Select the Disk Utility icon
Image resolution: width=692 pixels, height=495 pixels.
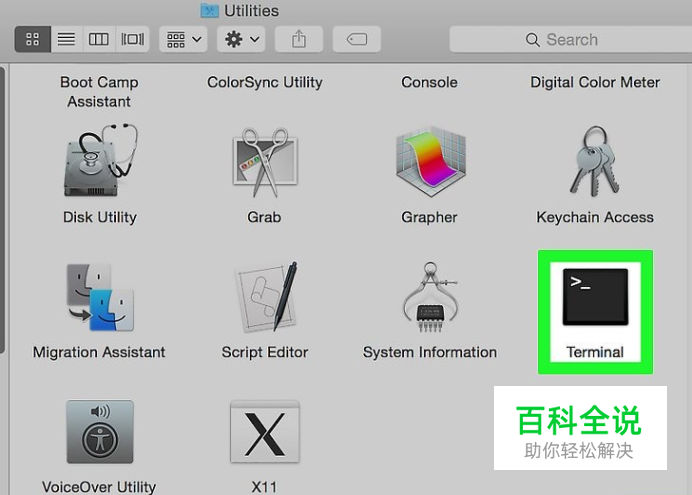[100, 160]
